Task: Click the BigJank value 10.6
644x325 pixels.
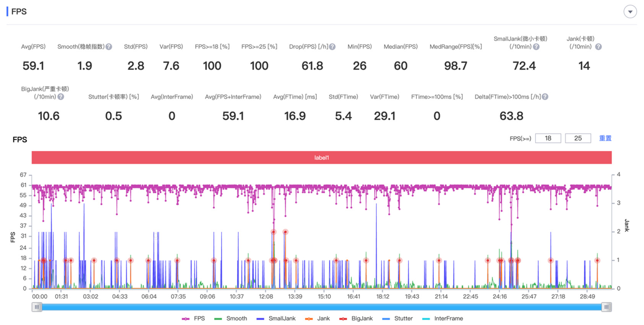Action: click(49, 116)
